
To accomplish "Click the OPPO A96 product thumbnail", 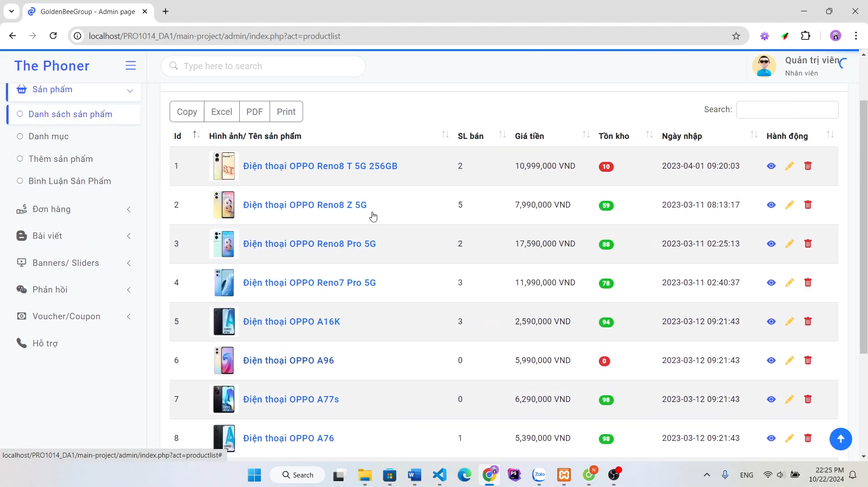I will [x=224, y=360].
